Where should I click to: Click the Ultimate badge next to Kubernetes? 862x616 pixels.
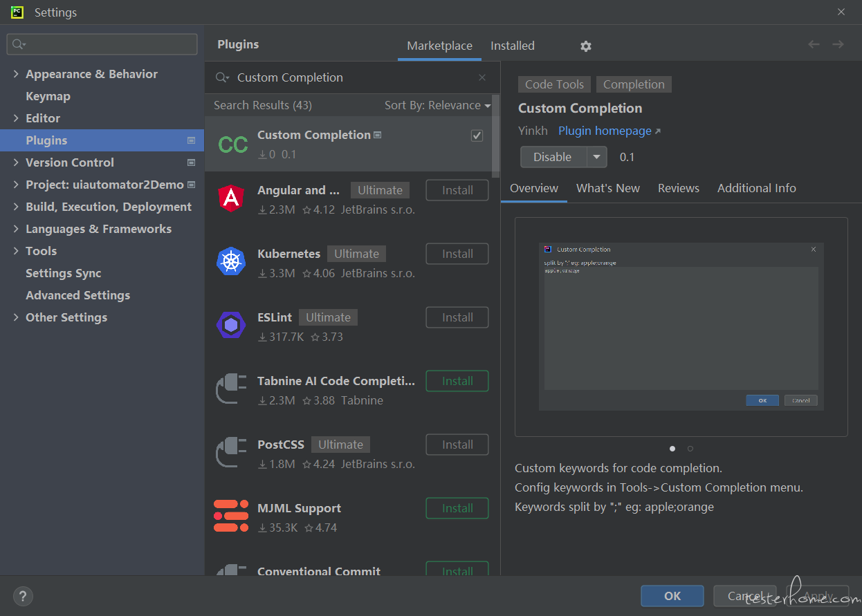356,254
